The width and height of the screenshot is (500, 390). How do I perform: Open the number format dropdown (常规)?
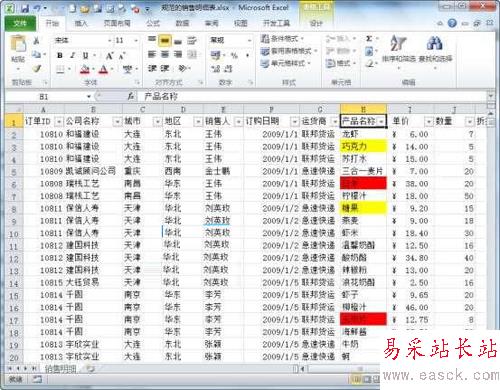pyautogui.click(x=249, y=40)
